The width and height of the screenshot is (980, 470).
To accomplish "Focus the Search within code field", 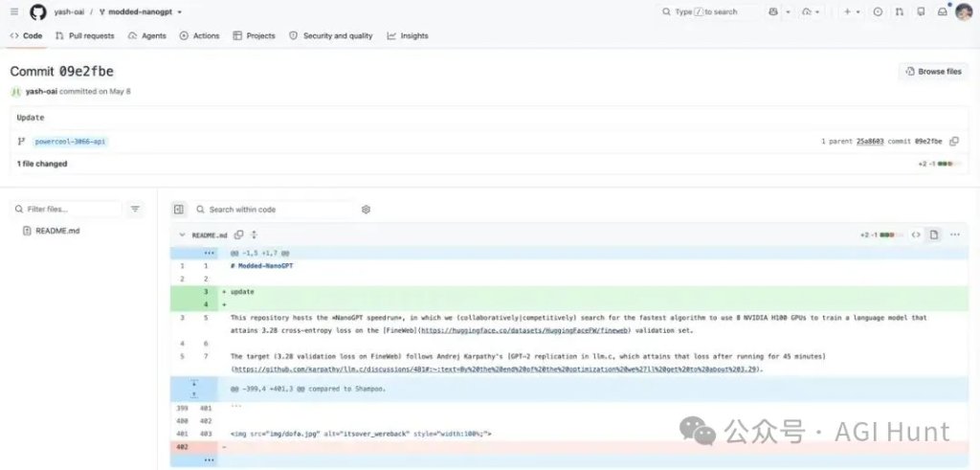I will (273, 210).
